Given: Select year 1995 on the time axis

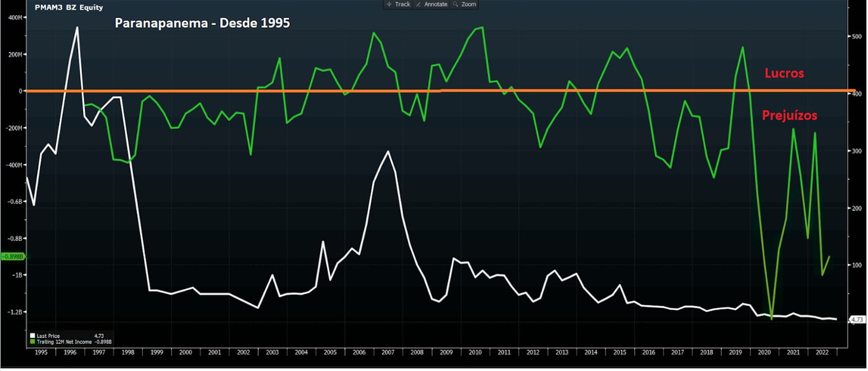Looking at the screenshot, I should 40,351.
